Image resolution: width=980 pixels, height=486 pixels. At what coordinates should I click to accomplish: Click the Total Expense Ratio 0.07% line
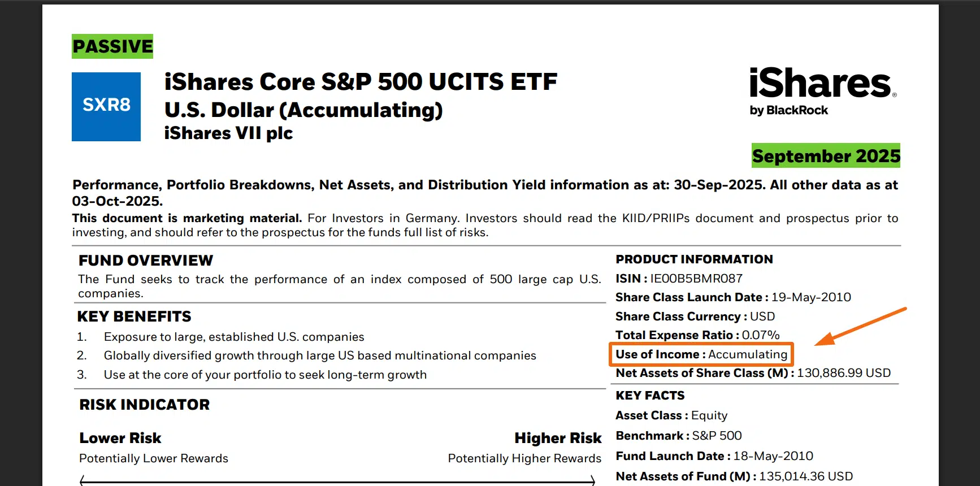pyautogui.click(x=697, y=335)
